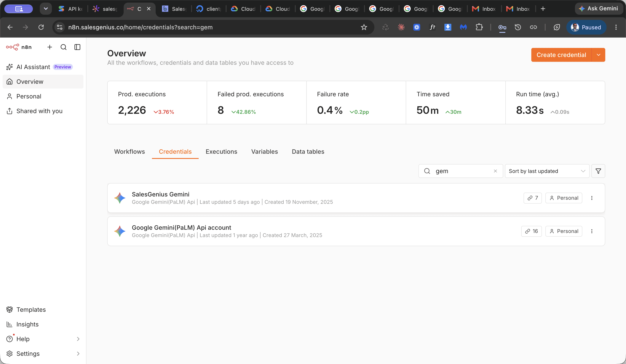Open the fx formula extension icon
626x364 pixels.
(432, 27)
